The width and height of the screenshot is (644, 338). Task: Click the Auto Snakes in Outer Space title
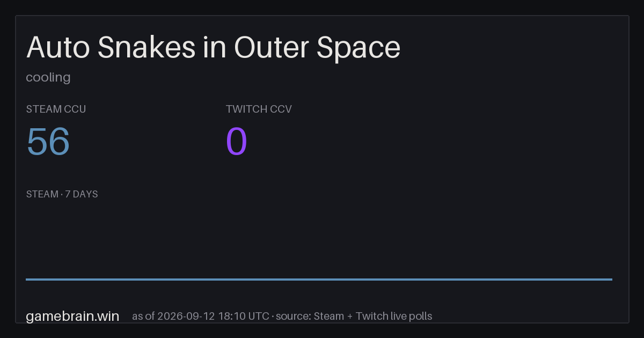[x=213, y=47]
